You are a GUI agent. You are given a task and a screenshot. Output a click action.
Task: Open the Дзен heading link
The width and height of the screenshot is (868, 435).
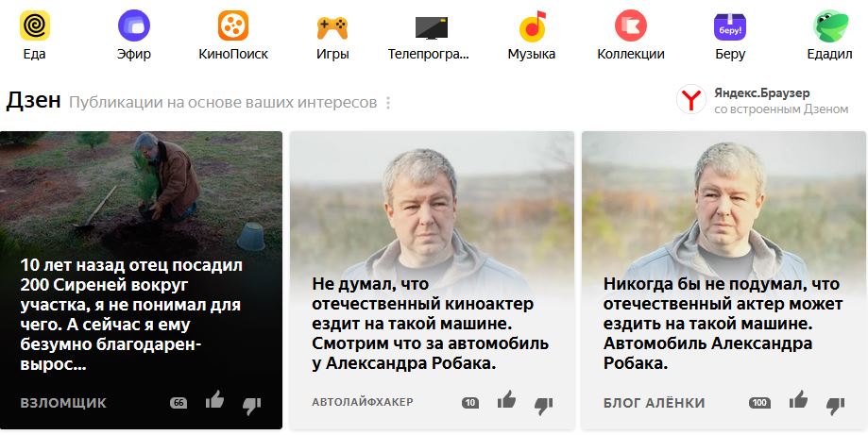point(33,101)
